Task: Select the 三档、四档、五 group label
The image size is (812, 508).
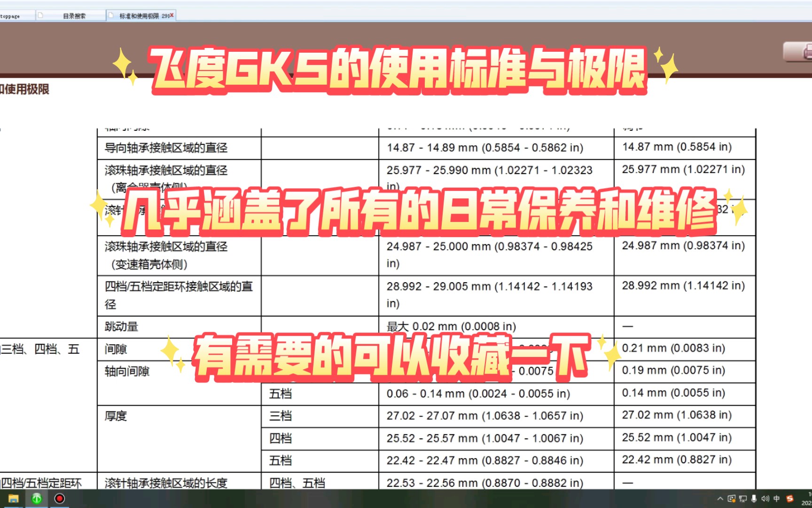Action: click(40, 349)
